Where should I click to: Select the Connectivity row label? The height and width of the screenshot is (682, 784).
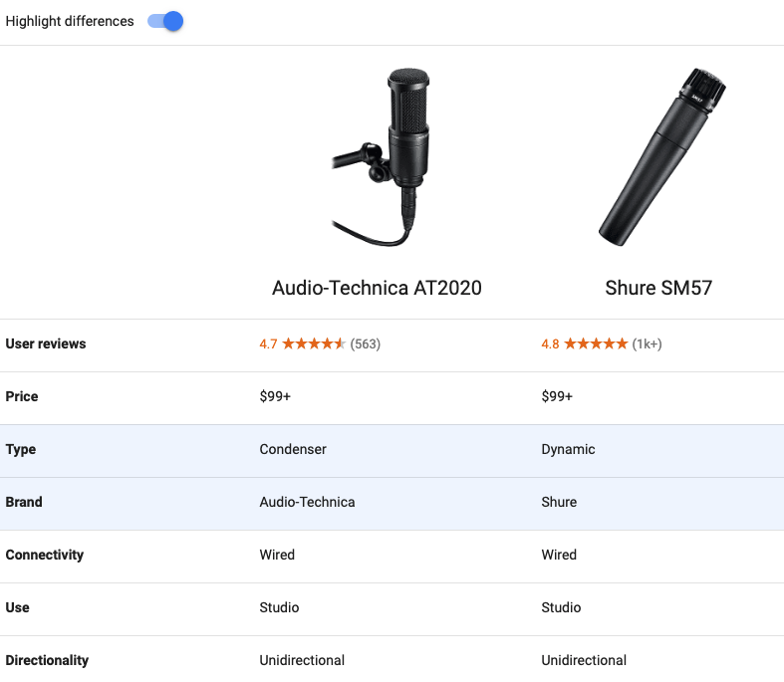point(45,556)
